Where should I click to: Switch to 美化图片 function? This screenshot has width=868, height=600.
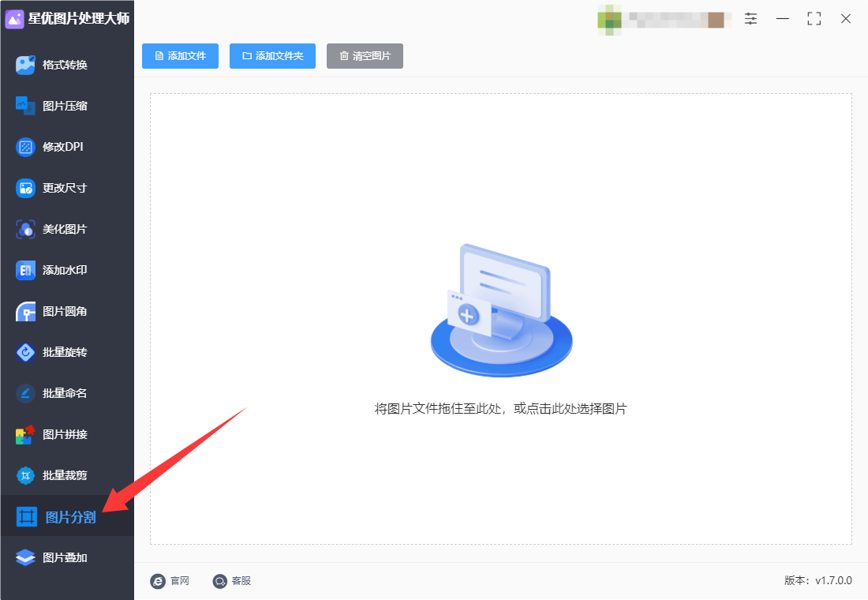(67, 229)
